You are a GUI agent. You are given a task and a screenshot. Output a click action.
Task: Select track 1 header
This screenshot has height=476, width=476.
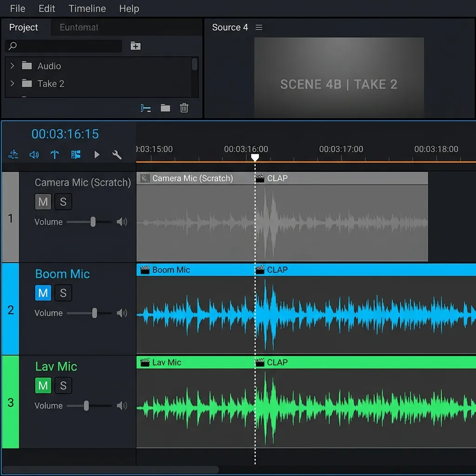(x=11, y=217)
